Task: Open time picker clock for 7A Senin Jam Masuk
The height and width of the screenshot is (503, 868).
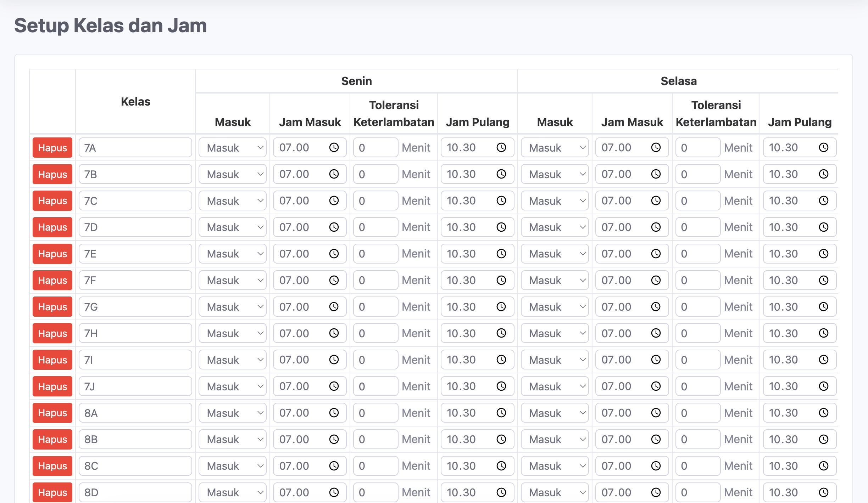Action: [334, 147]
